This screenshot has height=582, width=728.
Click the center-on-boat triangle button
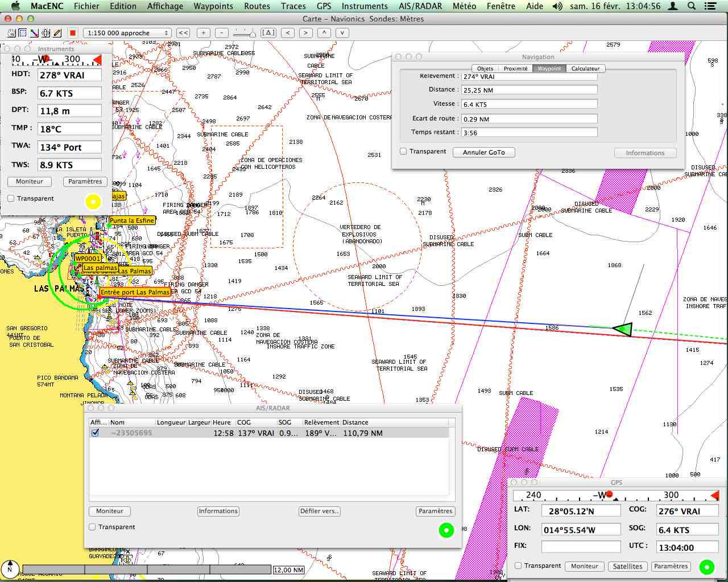click(x=268, y=33)
